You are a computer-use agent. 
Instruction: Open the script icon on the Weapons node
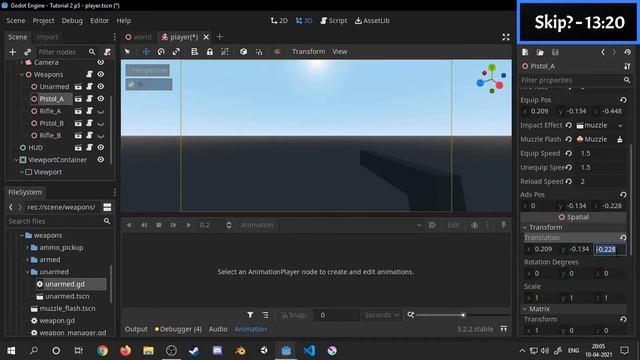pos(89,74)
